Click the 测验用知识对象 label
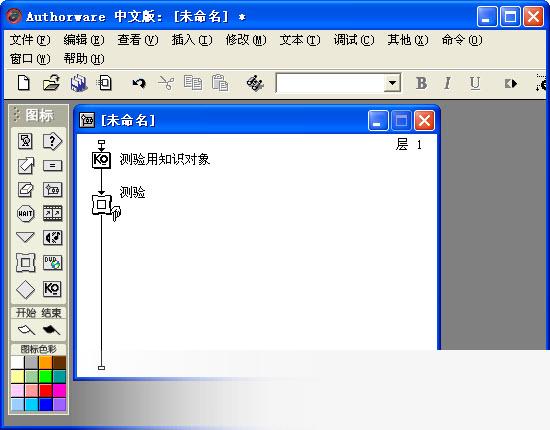Image resolution: width=550 pixels, height=430 pixels. point(165,159)
